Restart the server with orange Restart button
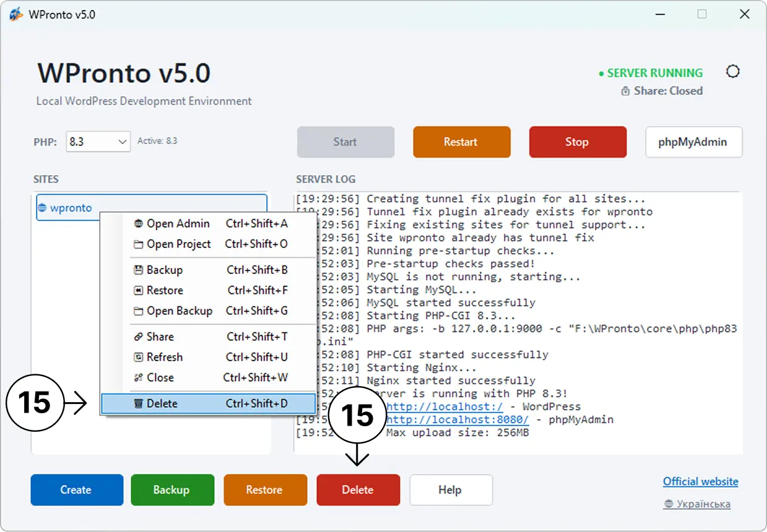This screenshot has height=532, width=767. [461, 142]
